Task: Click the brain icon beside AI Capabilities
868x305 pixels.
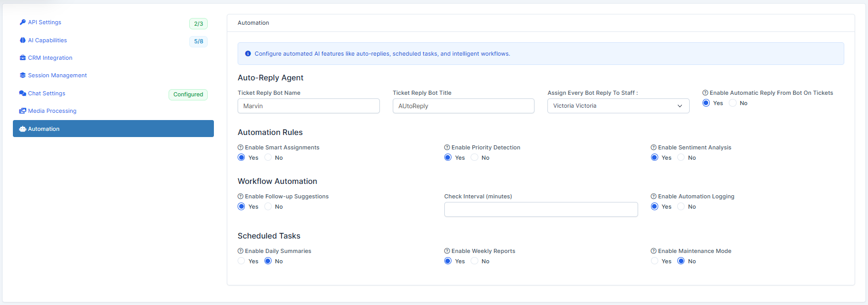Action: coord(23,40)
